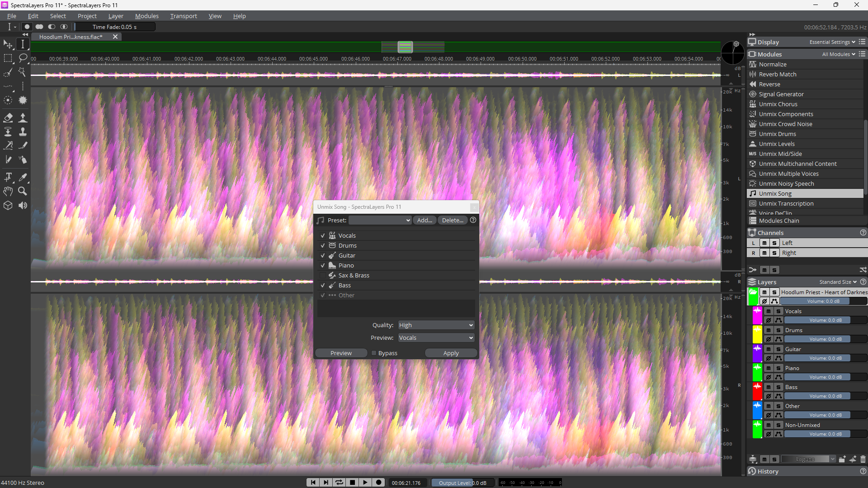This screenshot has height=488, width=868.
Task: Select the 3D cube view tool
Action: coord(8,206)
